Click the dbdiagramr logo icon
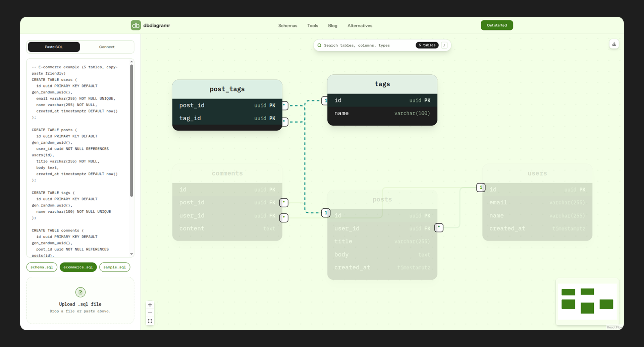 tap(136, 25)
